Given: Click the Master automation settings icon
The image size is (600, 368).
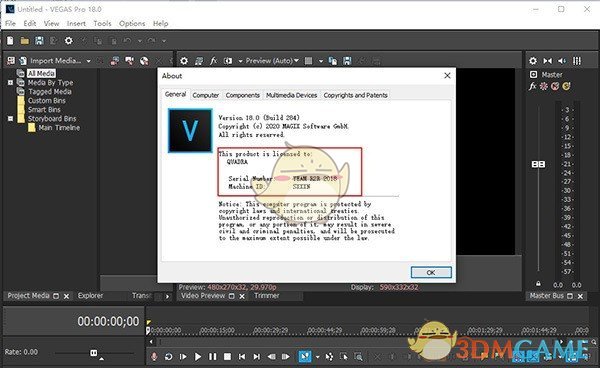Looking at the screenshot, I should tap(544, 86).
